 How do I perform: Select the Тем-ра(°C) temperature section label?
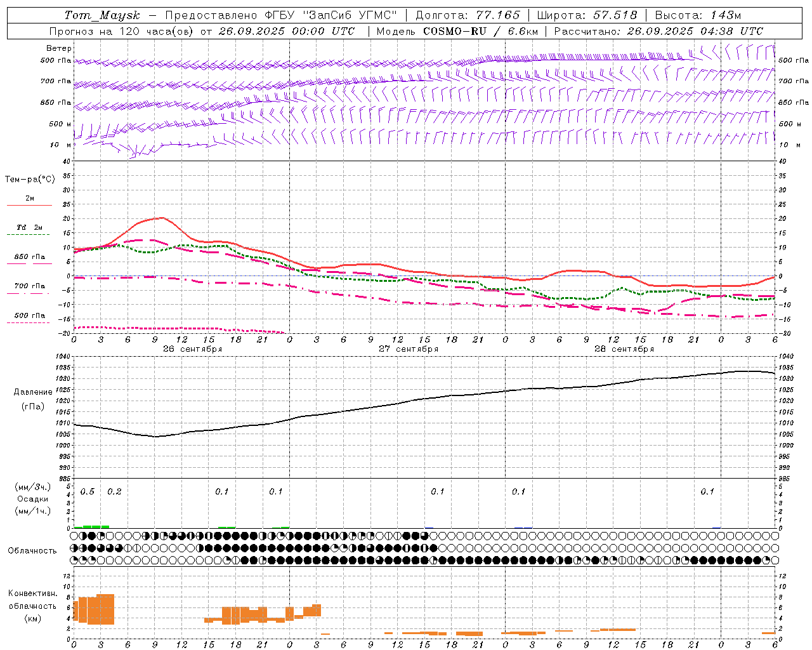(30, 180)
